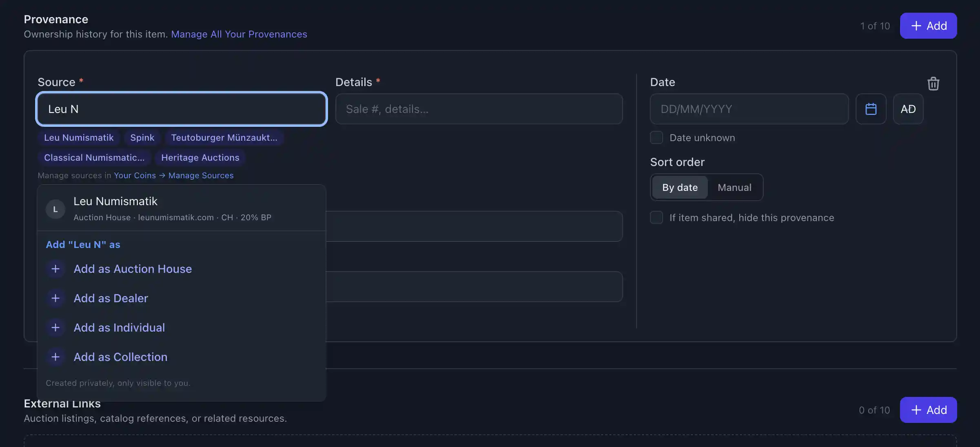Pick the Spink source chip
The height and width of the screenshot is (447, 980).
[x=142, y=137]
